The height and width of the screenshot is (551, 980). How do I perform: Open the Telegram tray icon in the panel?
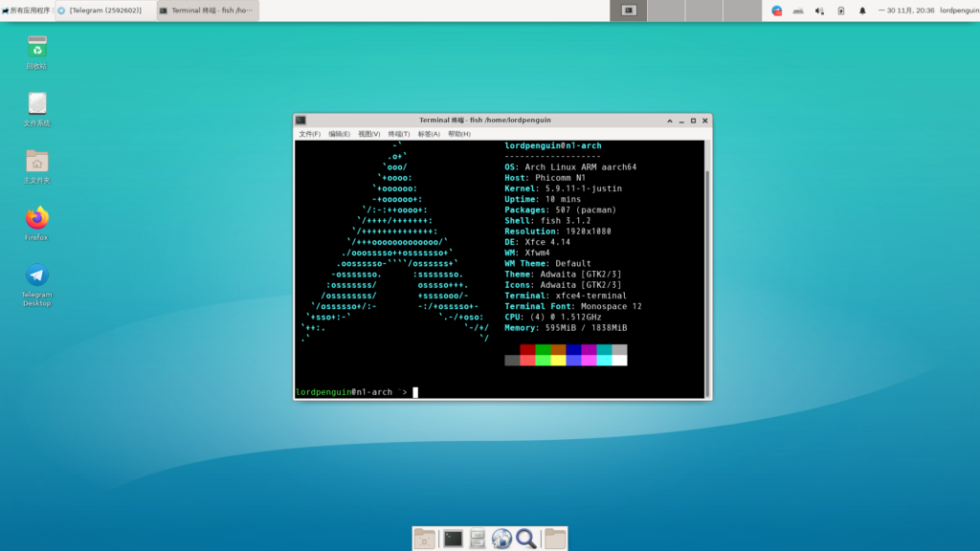tap(777, 11)
